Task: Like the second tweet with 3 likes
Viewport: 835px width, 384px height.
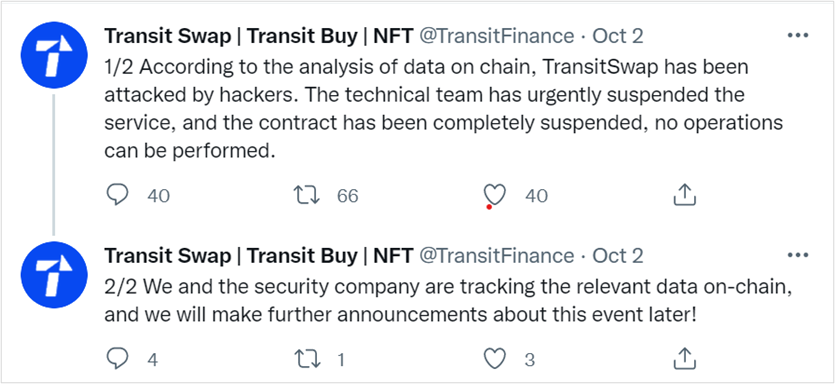Action: click(x=495, y=360)
